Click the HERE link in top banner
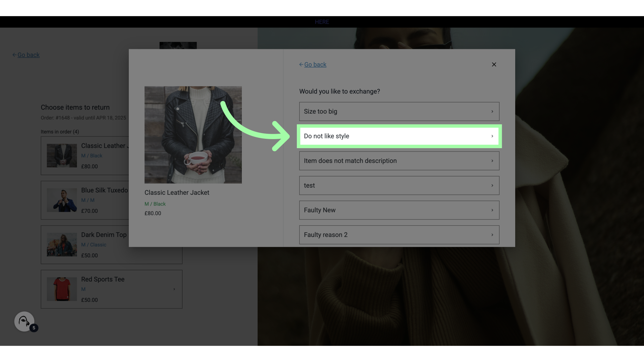The height and width of the screenshot is (362, 644). pyautogui.click(x=322, y=22)
